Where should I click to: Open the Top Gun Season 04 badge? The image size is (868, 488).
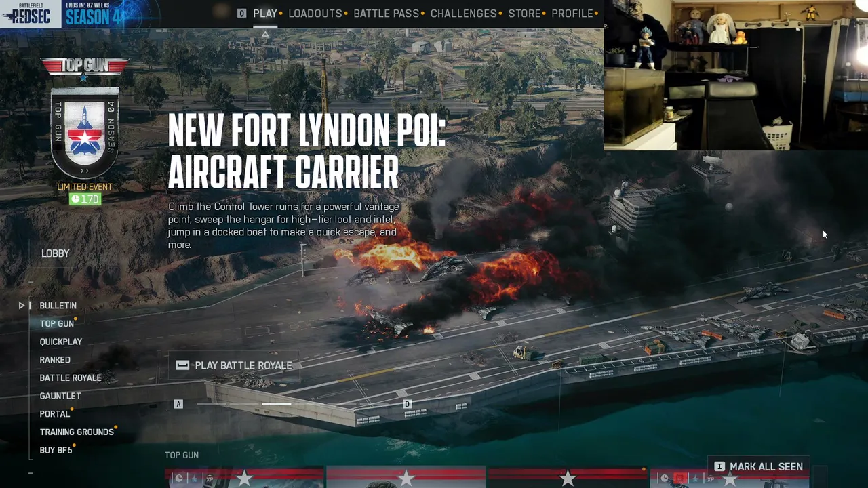85,131
